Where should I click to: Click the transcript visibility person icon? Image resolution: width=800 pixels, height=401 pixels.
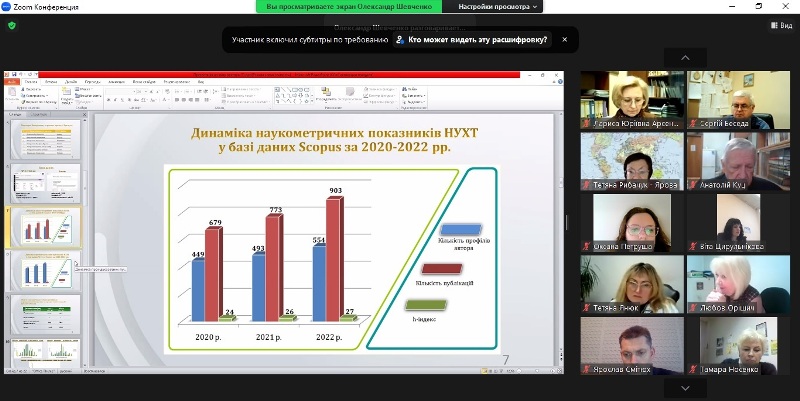coord(401,40)
